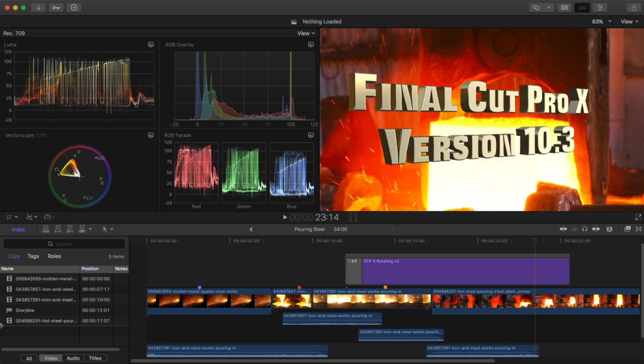The image size is (644, 364).
Task: Toggle the Browser panel visibility
Action: (x=564, y=8)
